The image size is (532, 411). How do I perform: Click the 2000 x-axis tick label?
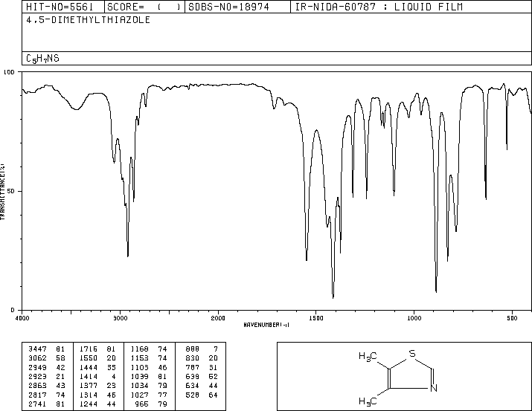(218, 318)
